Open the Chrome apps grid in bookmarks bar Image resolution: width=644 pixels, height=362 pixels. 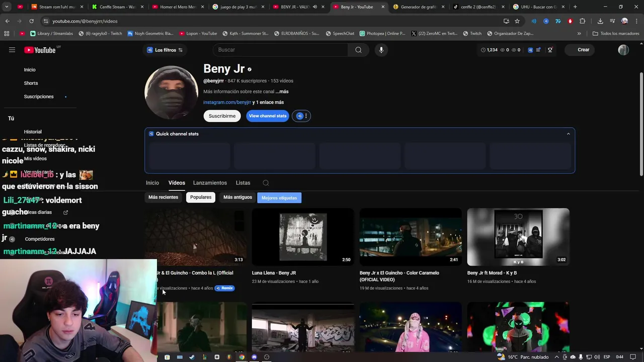point(7,34)
